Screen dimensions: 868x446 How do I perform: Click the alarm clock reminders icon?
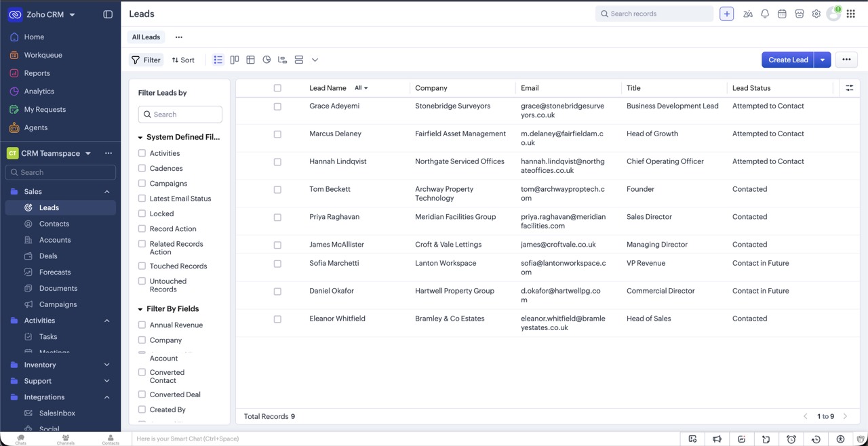(x=791, y=439)
